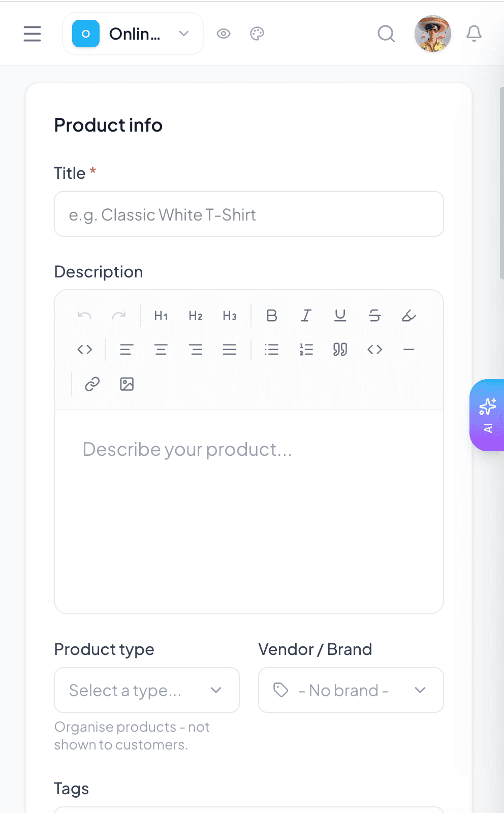Image resolution: width=504 pixels, height=813 pixels.
Task: Open the text highlight color tool
Action: click(x=408, y=315)
